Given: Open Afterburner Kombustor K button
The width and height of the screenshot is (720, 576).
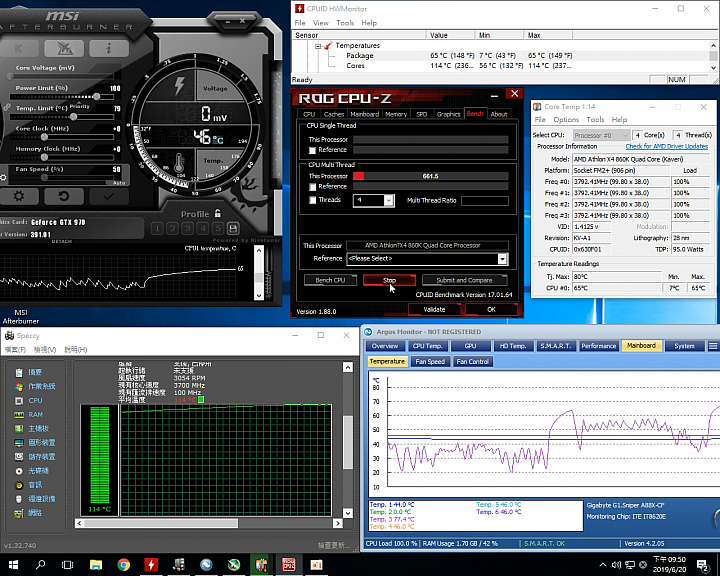Looking at the screenshot, I should [x=19, y=48].
